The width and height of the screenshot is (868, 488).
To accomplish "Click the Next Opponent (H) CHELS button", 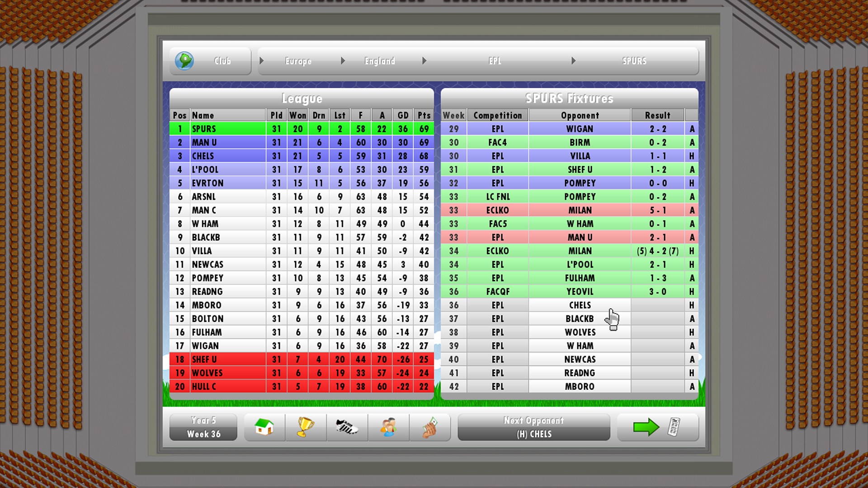I will (533, 427).
